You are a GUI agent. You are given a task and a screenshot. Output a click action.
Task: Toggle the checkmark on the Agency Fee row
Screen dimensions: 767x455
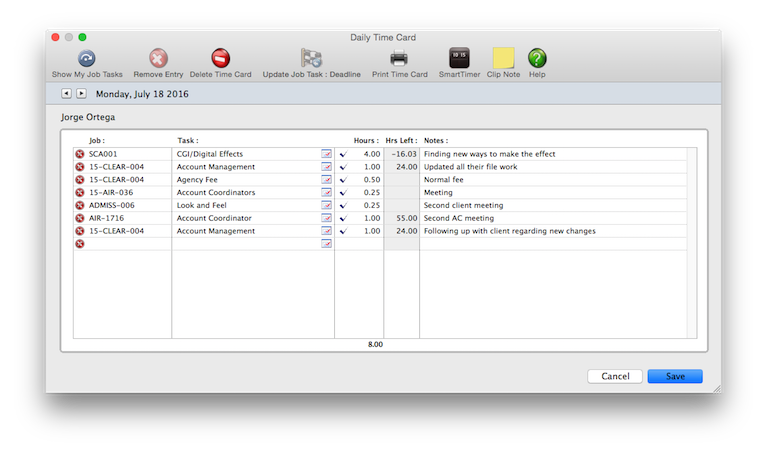click(344, 180)
